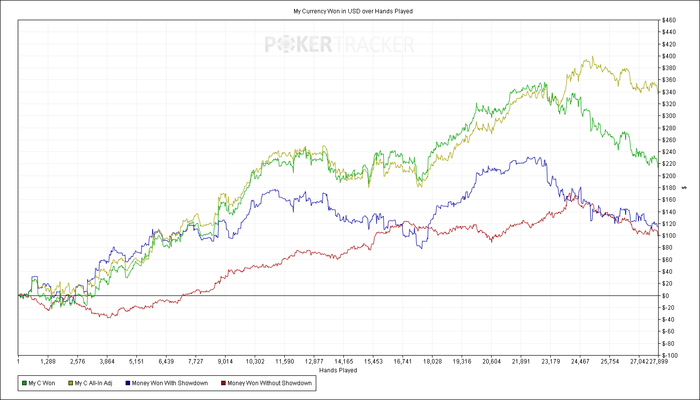Select the 'My C All-In Adj' legend label
The height and width of the screenshot is (400, 700).
93,383
